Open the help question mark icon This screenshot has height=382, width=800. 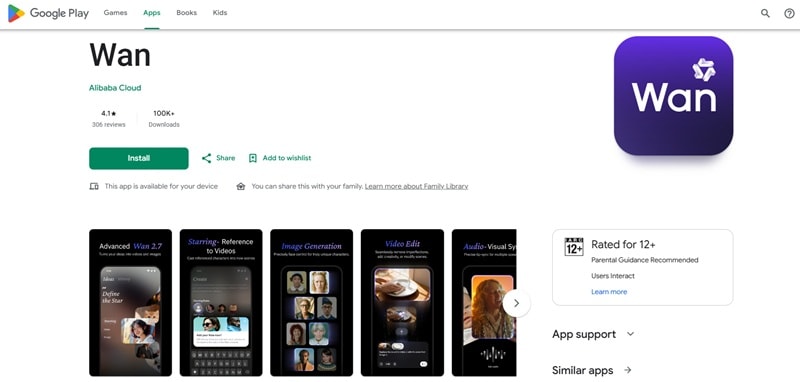click(789, 13)
